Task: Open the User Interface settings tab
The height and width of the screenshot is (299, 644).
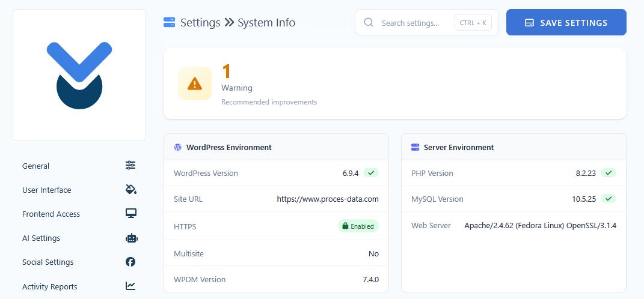Action: [x=79, y=190]
